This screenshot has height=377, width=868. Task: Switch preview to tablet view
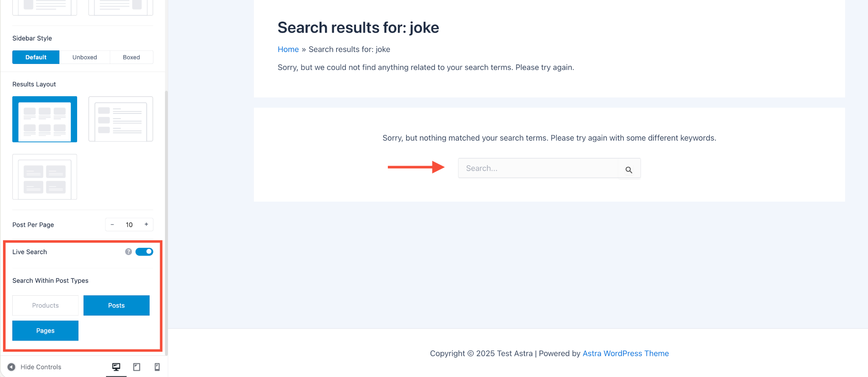136,367
